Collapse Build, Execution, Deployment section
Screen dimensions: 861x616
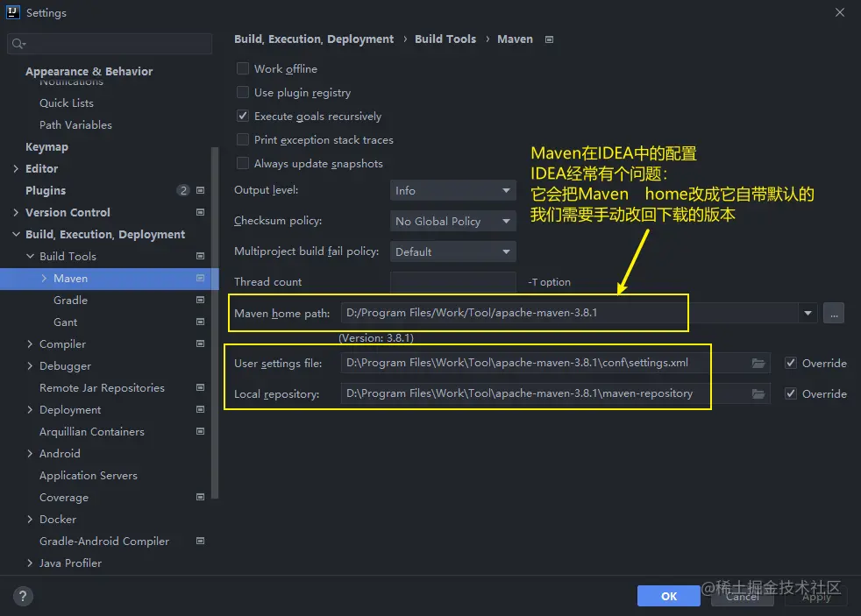[16, 234]
